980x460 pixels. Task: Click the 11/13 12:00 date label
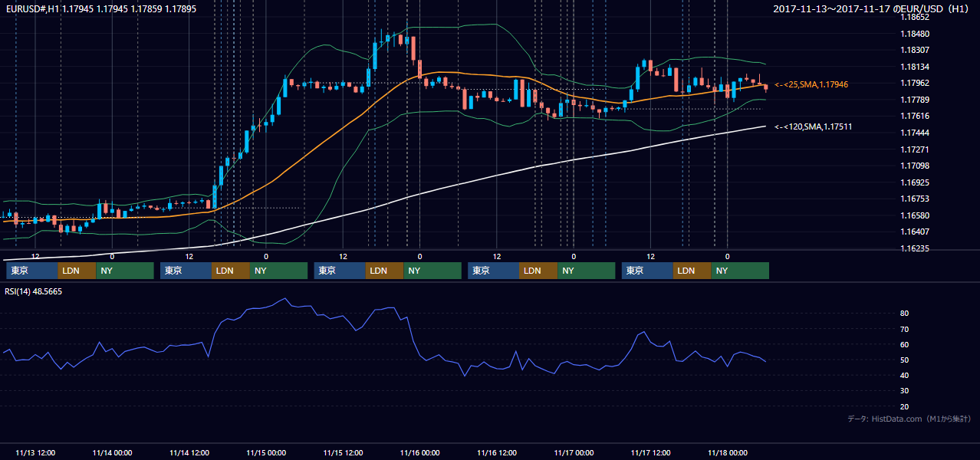point(35,452)
